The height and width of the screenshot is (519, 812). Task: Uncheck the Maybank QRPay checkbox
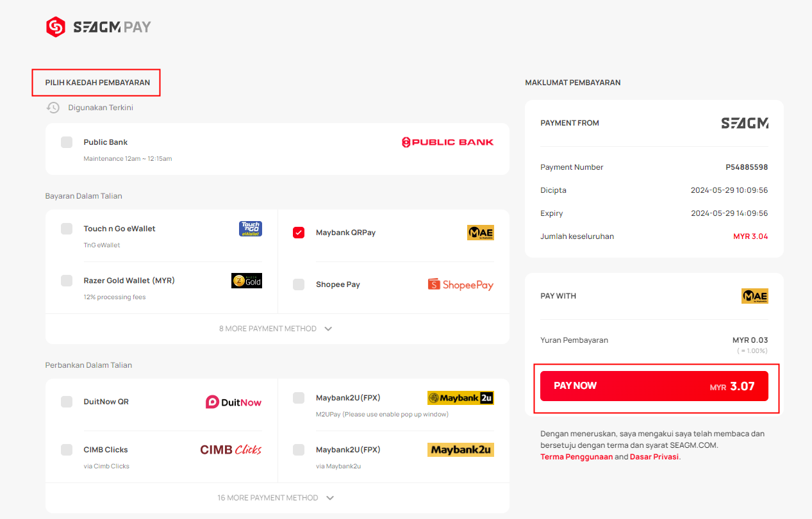click(x=299, y=233)
